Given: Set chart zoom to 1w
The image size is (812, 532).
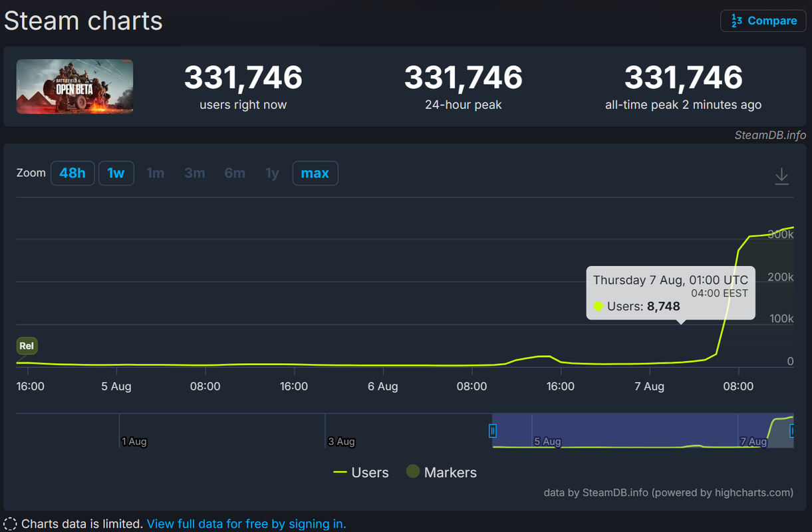Looking at the screenshot, I should [x=116, y=173].
